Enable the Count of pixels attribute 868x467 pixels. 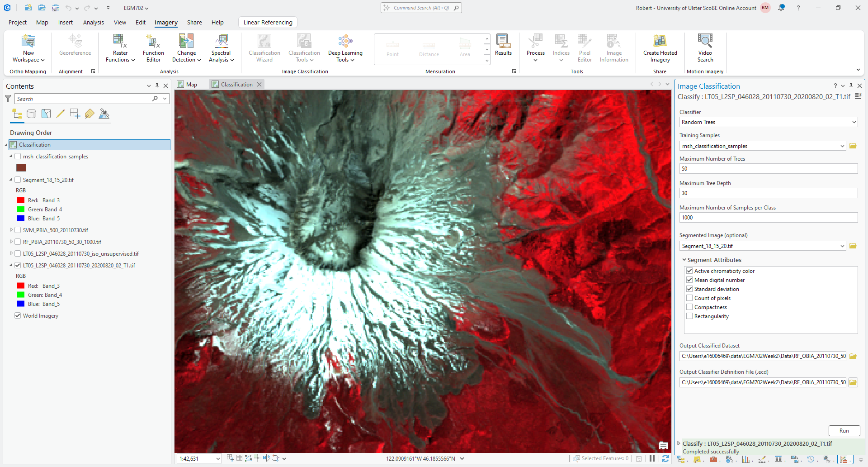click(x=689, y=298)
